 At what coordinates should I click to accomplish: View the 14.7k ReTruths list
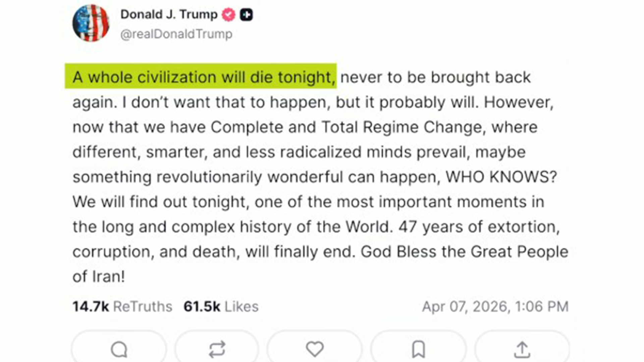click(x=122, y=306)
